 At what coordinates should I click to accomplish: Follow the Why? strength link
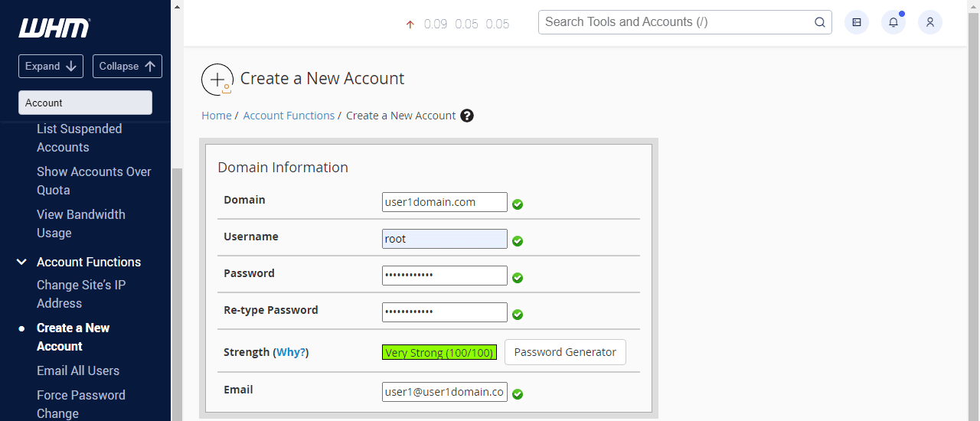(291, 352)
